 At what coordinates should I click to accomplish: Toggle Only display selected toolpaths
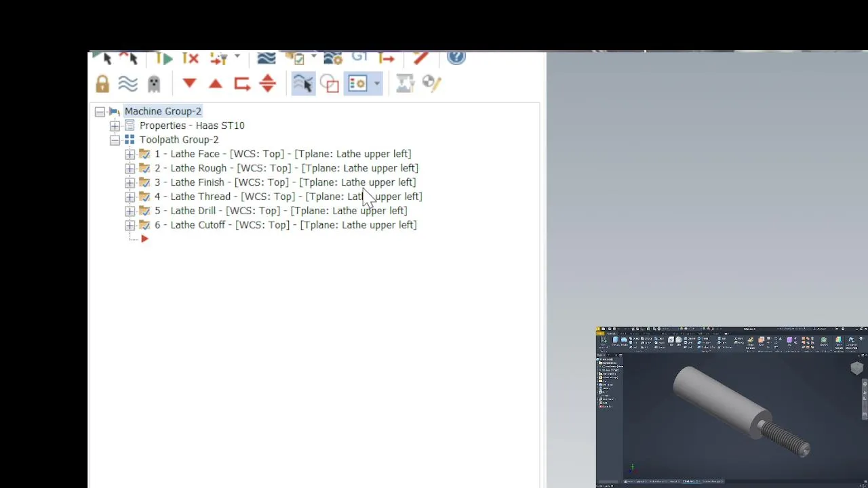(303, 84)
